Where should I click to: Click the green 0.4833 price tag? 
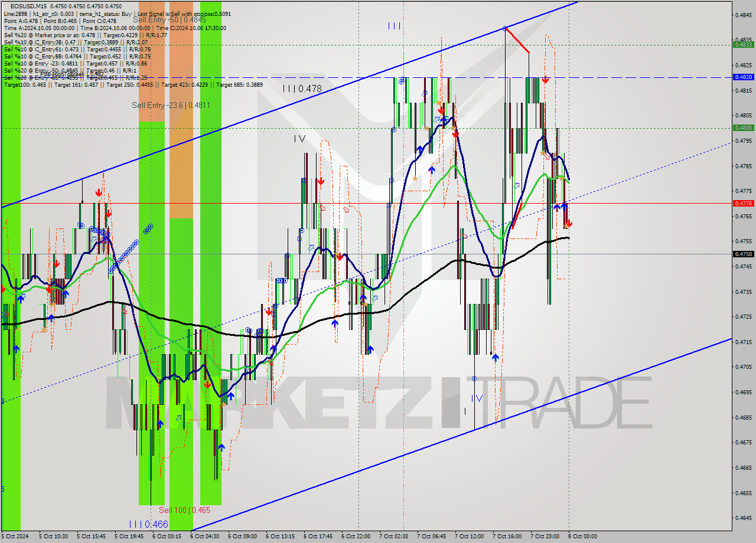tap(743, 44)
